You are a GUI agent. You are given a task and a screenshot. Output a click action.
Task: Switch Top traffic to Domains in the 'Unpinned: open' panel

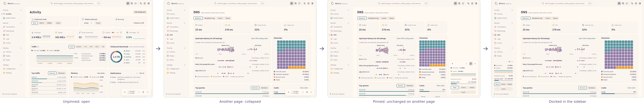[x=62, y=73]
